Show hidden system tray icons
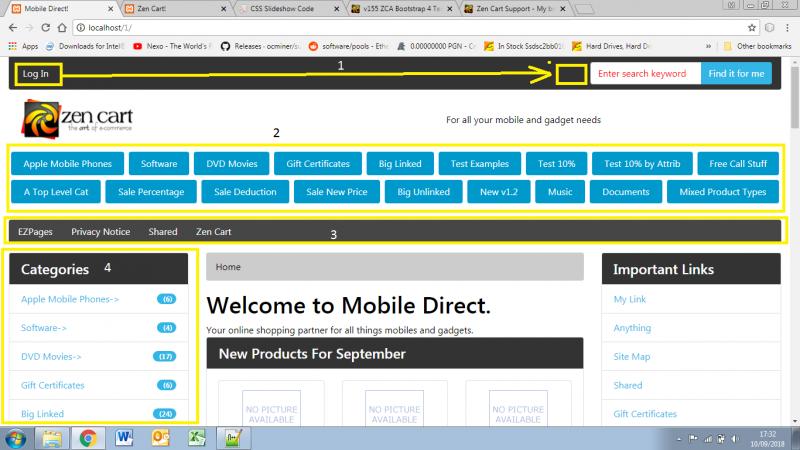 click(x=679, y=439)
